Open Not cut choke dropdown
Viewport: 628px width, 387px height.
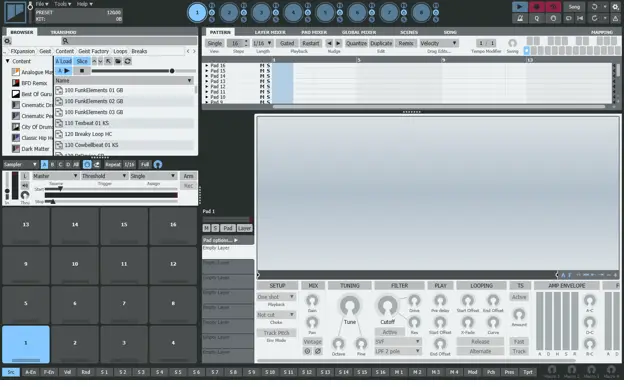point(276,315)
